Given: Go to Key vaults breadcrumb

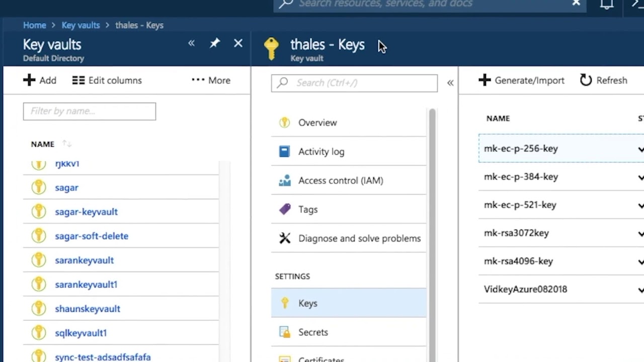Looking at the screenshot, I should pyautogui.click(x=80, y=25).
